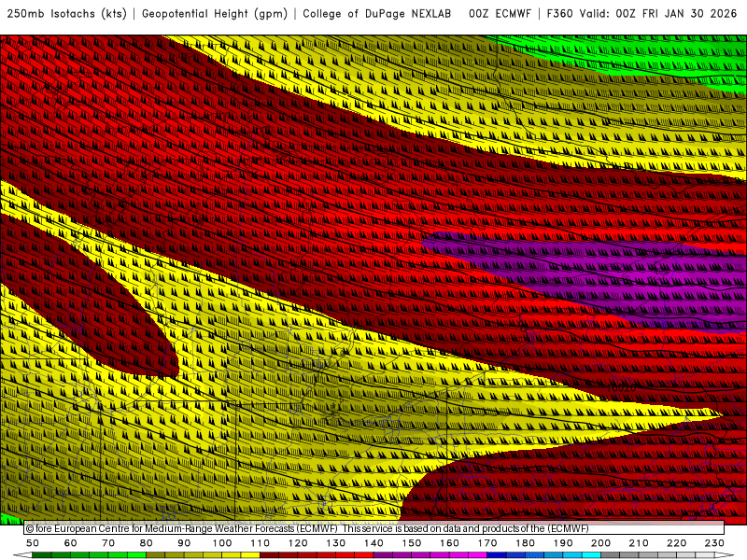Click the "10020" height contour label on the map
Image resolution: width=747 pixels, height=560 pixels.
(622, 388)
